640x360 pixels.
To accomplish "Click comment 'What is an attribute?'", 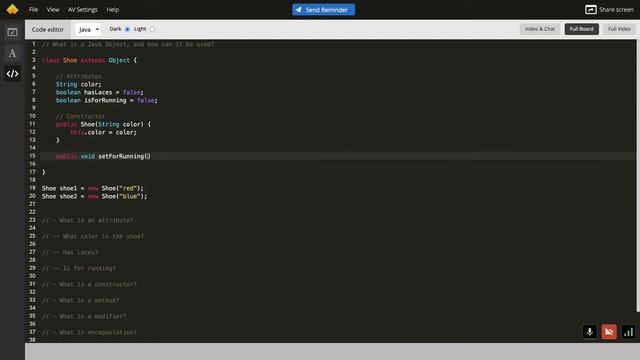I will [87, 220].
